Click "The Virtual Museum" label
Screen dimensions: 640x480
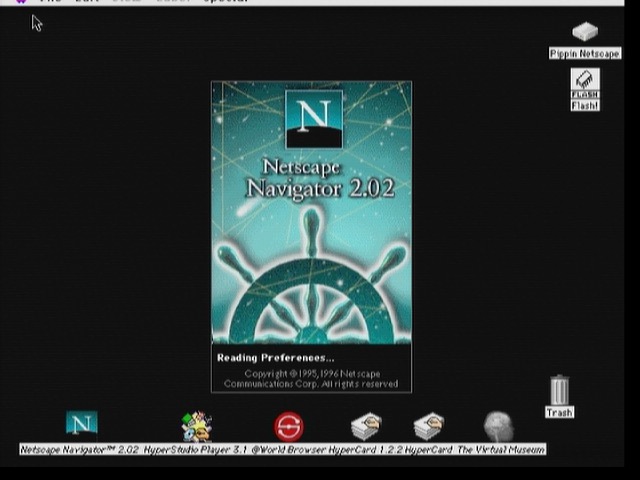click(x=501, y=449)
